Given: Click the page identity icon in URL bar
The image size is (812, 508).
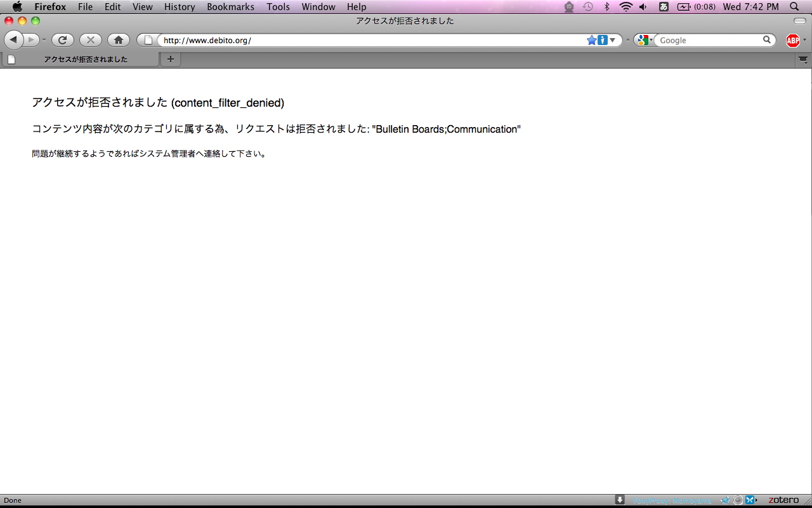Looking at the screenshot, I should (148, 40).
